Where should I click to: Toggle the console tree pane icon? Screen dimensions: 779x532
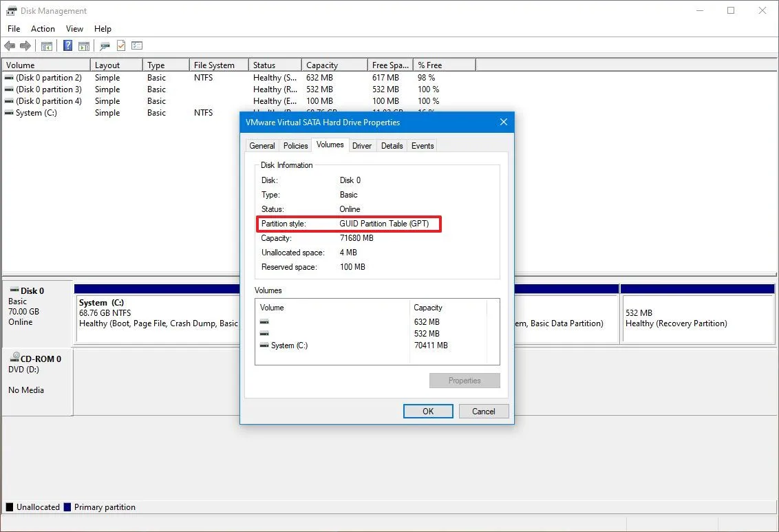[x=46, y=45]
